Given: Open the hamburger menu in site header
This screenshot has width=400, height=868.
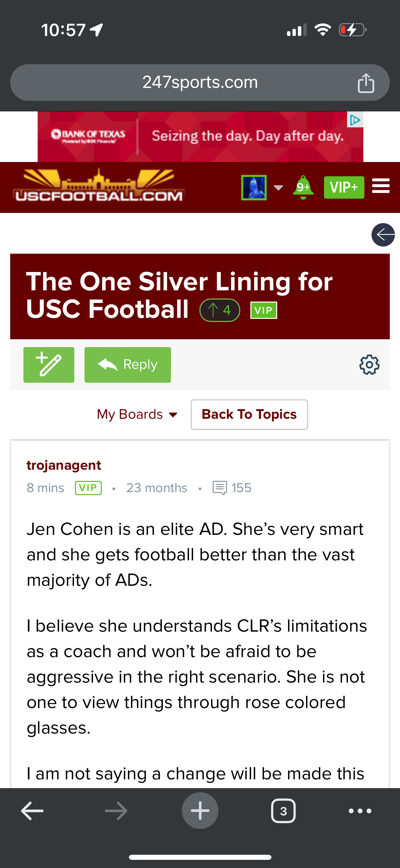Looking at the screenshot, I should tap(381, 186).
